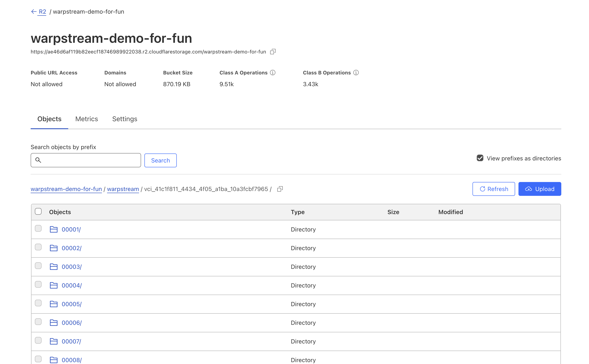Refresh the objects list
The height and width of the screenshot is (364, 589).
[493, 189]
